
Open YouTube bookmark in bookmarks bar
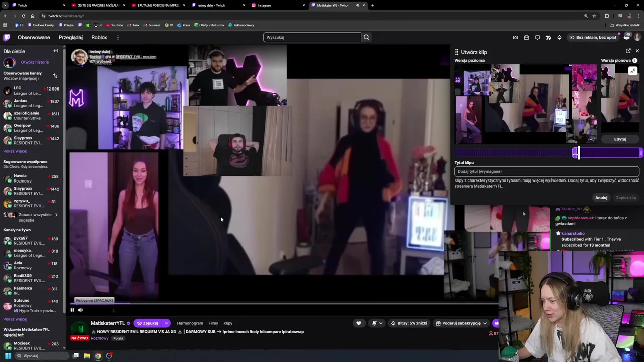(x=114, y=25)
